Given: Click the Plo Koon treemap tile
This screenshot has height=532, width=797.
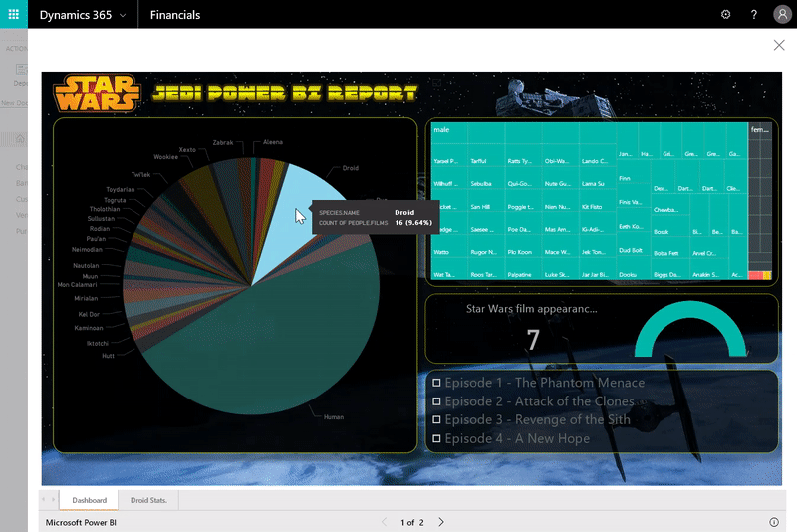Looking at the screenshot, I should coord(523,246).
